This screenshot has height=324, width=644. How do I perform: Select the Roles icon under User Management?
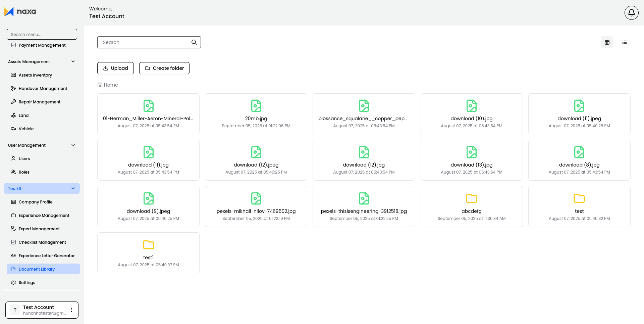coord(13,172)
